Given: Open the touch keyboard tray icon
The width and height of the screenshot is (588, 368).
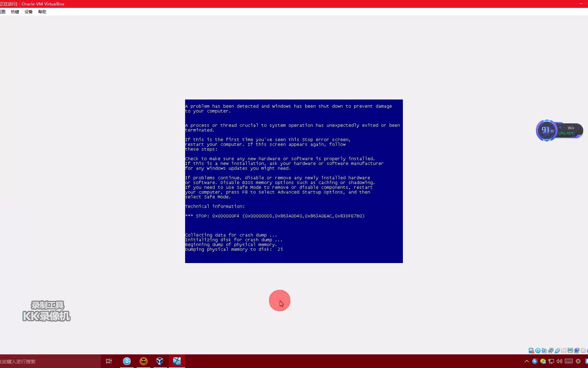Looking at the screenshot, I should [569, 361].
